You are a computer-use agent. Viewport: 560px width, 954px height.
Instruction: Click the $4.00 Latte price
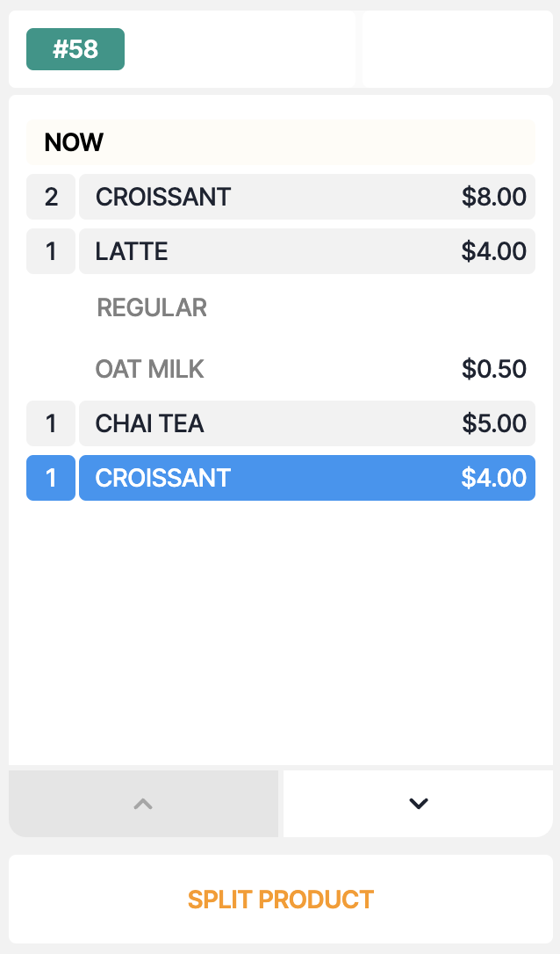(494, 251)
